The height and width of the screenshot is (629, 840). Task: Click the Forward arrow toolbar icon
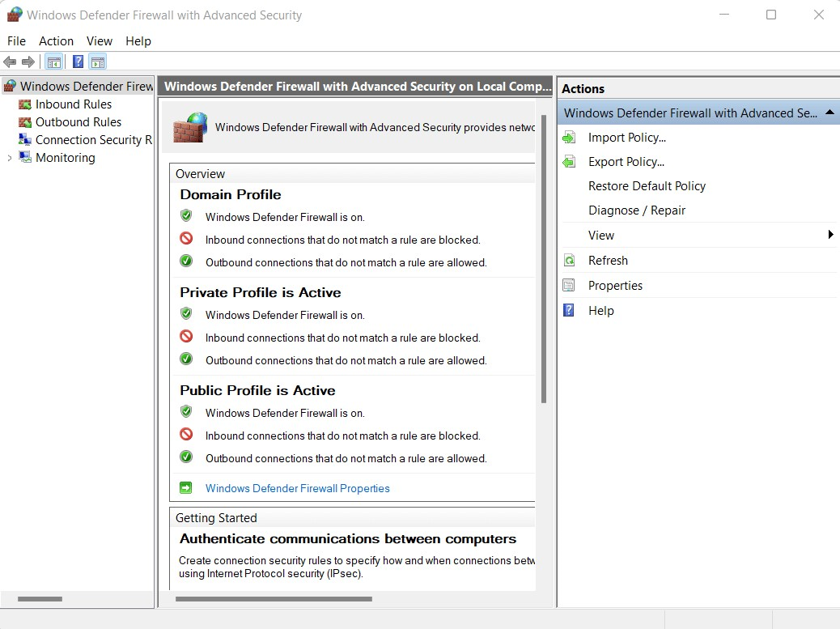point(28,62)
